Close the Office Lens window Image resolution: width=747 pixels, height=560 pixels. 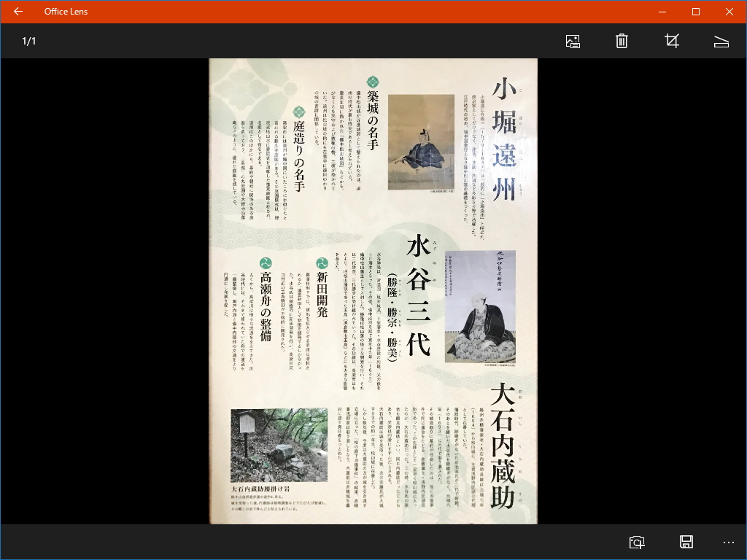[x=729, y=12]
